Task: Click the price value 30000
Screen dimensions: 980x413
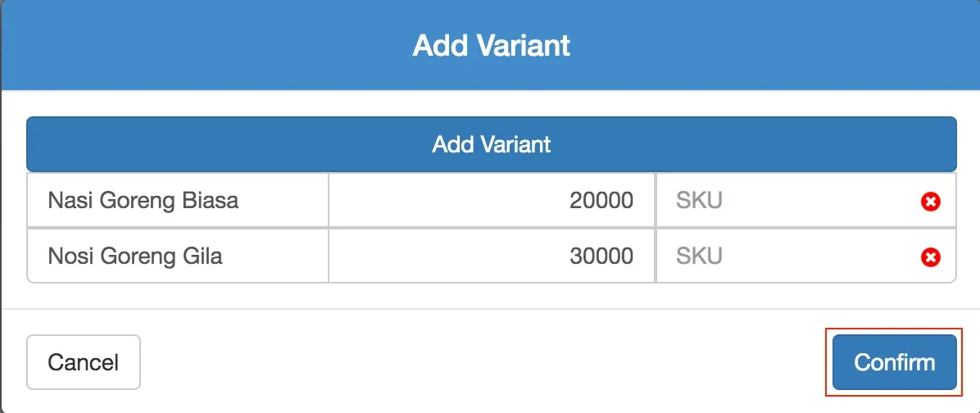Action: (601, 256)
